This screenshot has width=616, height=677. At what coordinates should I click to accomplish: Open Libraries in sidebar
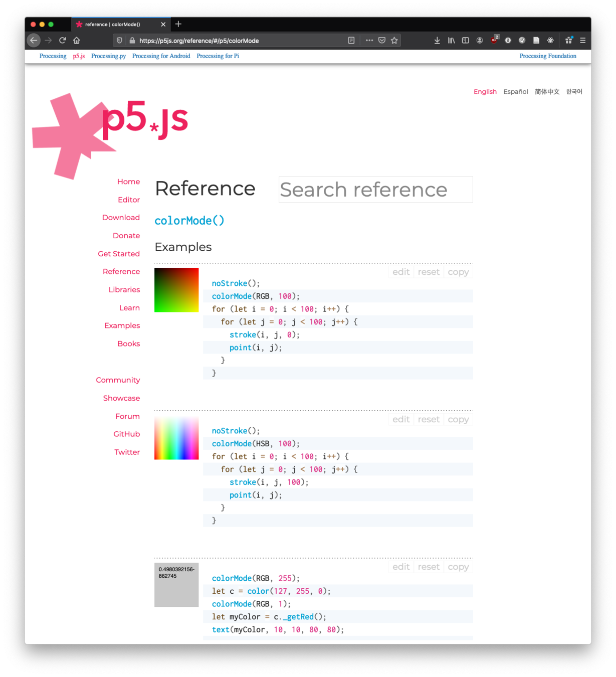point(124,290)
